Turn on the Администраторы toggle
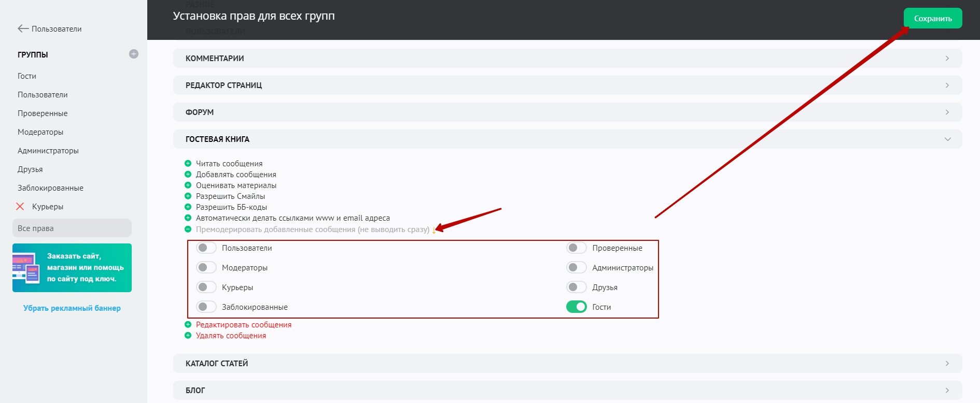The image size is (980, 403). click(x=576, y=268)
